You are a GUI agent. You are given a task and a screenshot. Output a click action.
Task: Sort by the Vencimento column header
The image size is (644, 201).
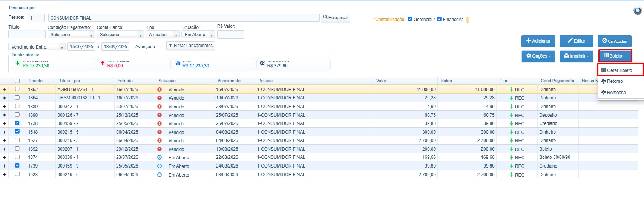[229, 81]
